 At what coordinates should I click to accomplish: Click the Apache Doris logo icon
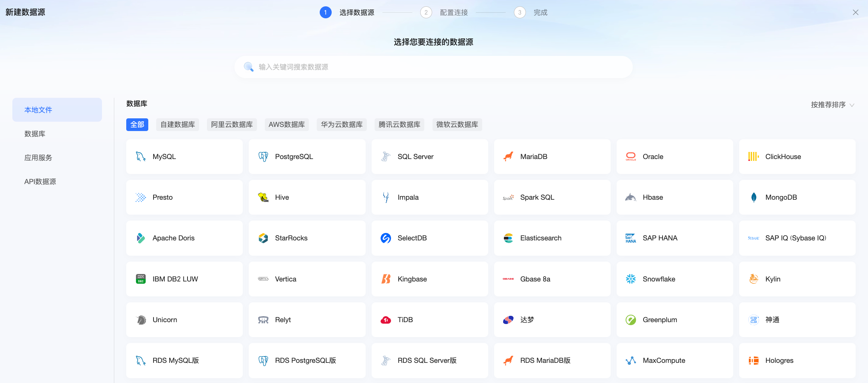(x=141, y=238)
